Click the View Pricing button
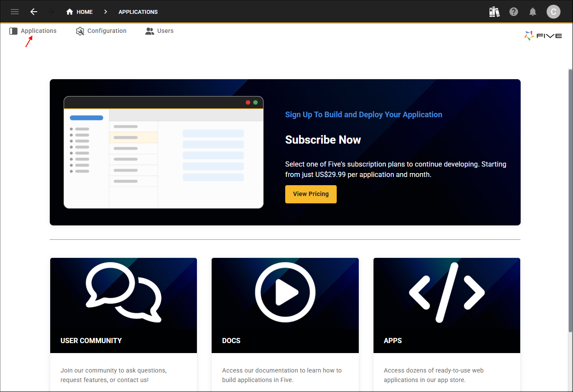Screen dimensions: 573x392 (311, 194)
